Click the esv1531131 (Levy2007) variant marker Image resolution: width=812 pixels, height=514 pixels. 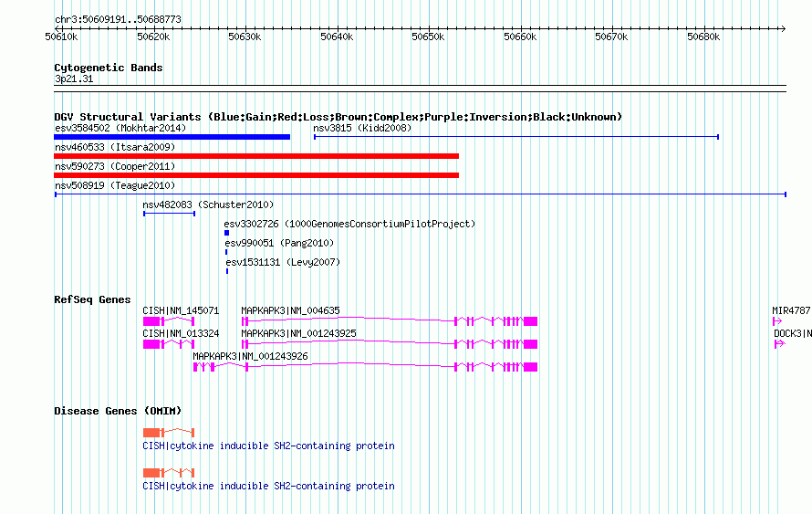(x=227, y=271)
